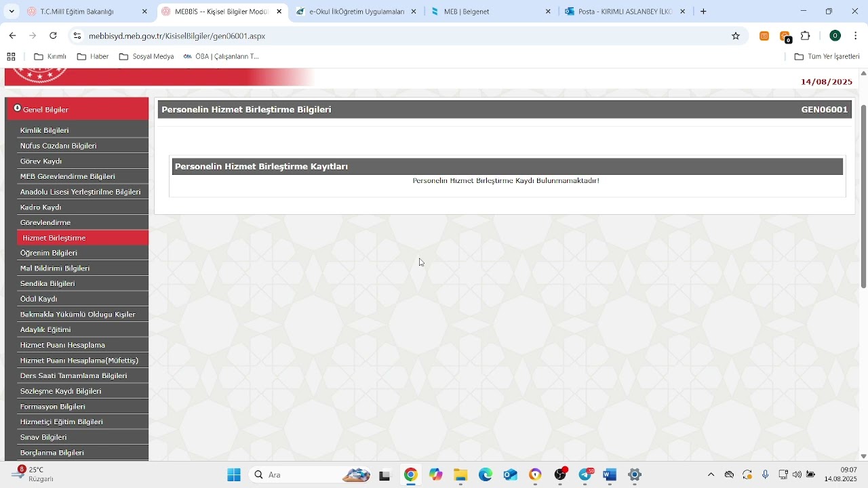Click the address bar URL field
The image size is (868, 488).
pos(407,36)
